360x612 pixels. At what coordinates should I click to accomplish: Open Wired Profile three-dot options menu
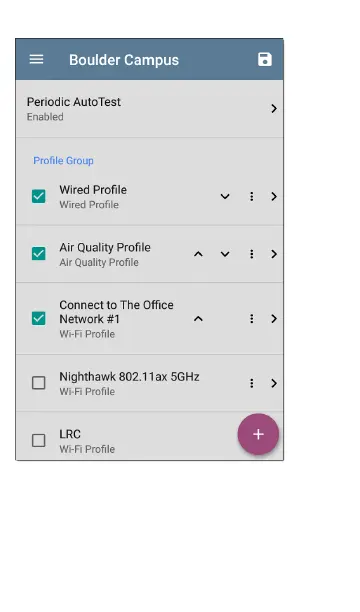pos(251,196)
